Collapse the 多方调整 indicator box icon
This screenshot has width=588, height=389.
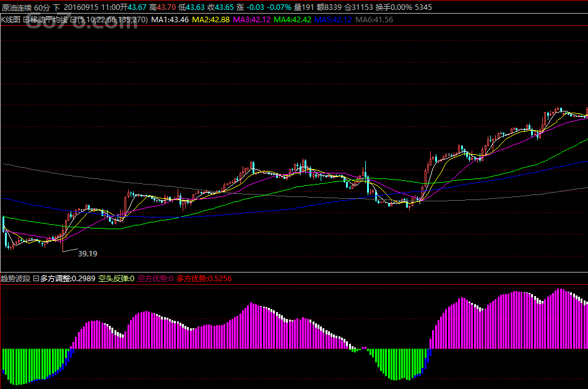36,279
